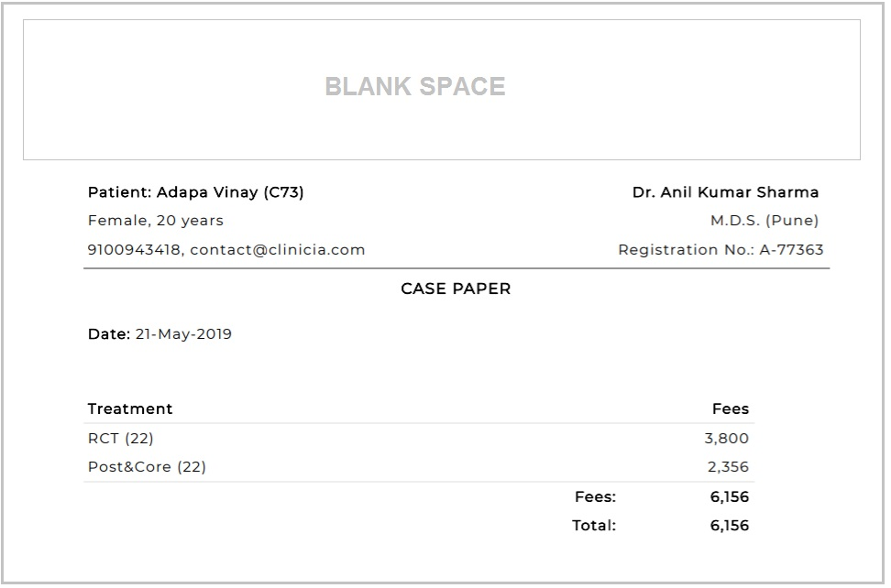Click the 2,356 fee amount
This screenshot has width=891, height=588.
[729, 467]
